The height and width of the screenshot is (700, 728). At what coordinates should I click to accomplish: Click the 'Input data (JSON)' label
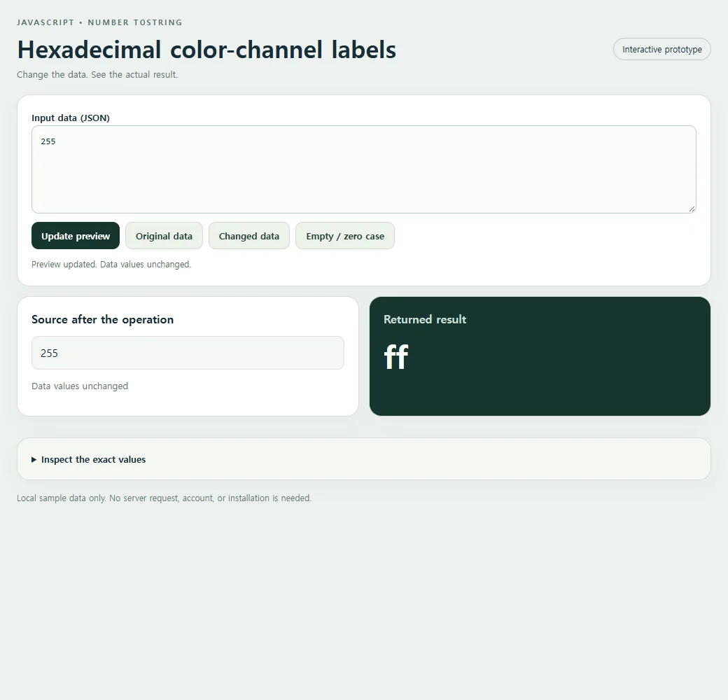click(71, 118)
